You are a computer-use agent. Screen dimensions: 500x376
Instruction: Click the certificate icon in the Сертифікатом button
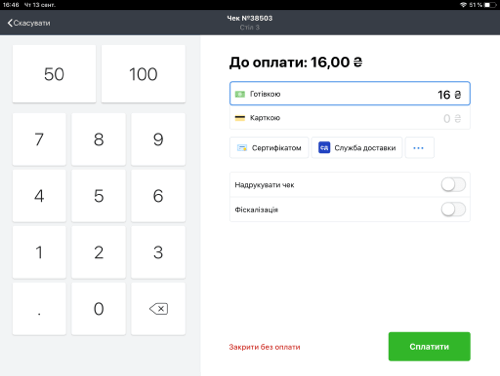[242, 148]
